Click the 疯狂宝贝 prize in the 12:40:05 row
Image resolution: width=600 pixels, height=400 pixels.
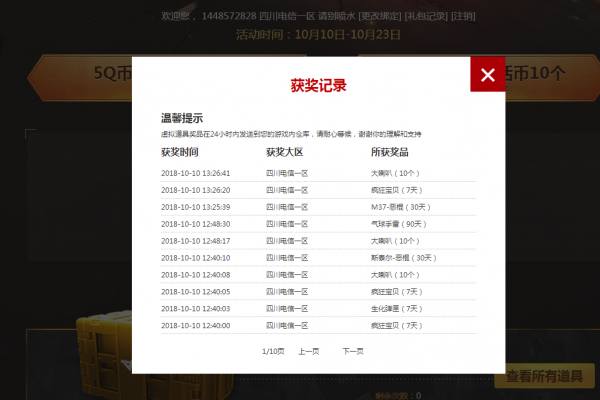[396, 292]
